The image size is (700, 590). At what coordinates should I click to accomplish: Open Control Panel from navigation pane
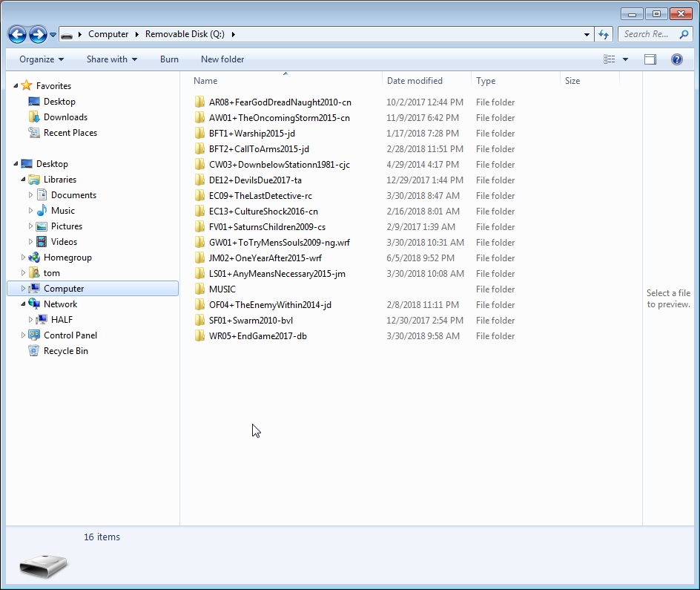tap(70, 335)
